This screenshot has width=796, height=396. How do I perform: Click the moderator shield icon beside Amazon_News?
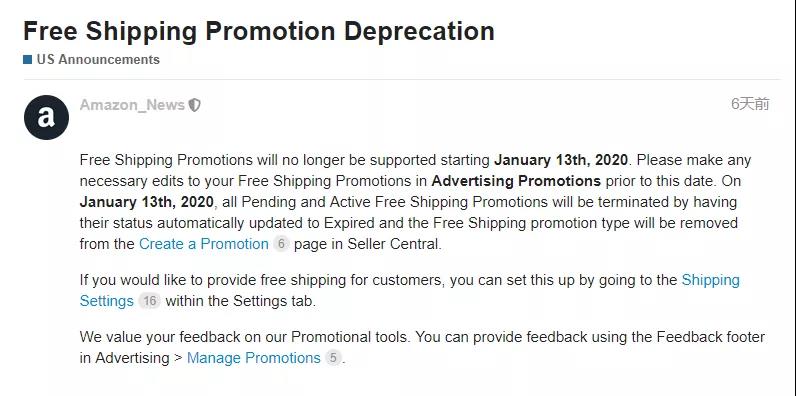tap(194, 105)
